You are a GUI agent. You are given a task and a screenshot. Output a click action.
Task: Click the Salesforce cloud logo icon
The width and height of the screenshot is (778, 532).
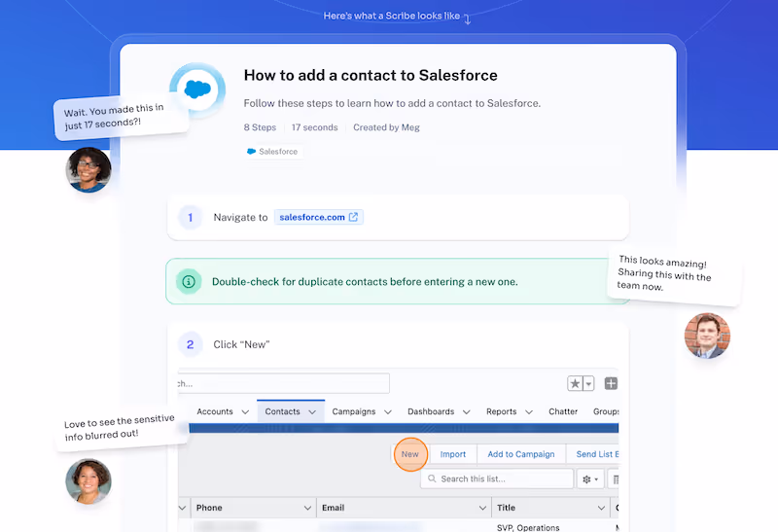(197, 89)
